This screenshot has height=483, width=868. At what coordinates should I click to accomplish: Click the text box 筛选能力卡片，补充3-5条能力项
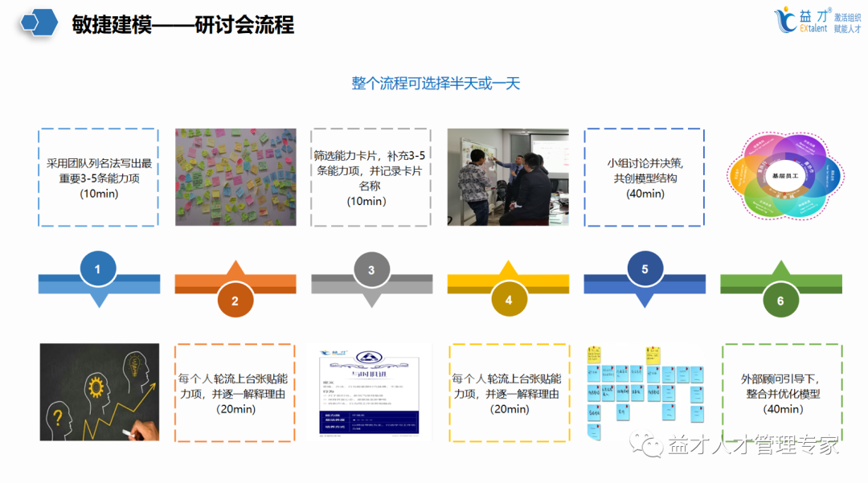tap(371, 177)
